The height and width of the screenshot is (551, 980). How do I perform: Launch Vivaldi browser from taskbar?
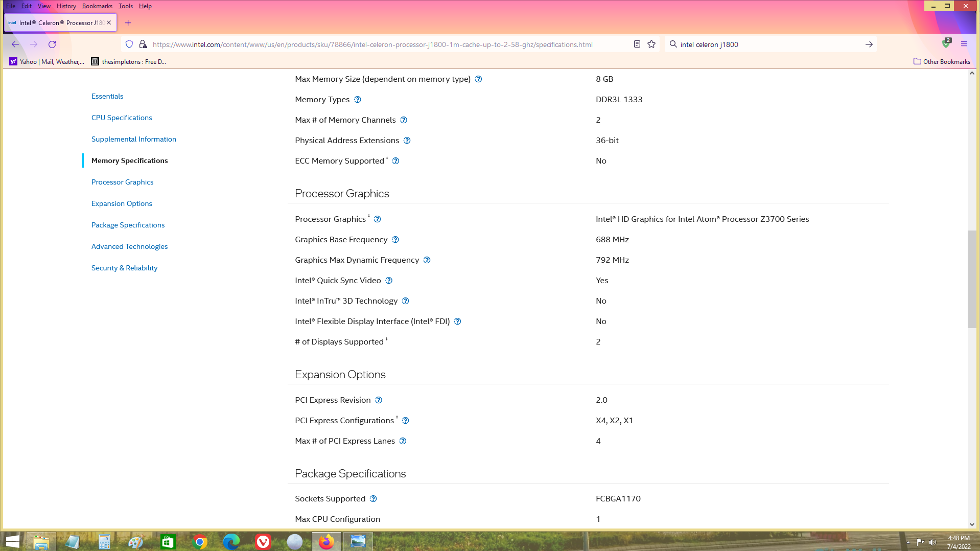tap(263, 541)
